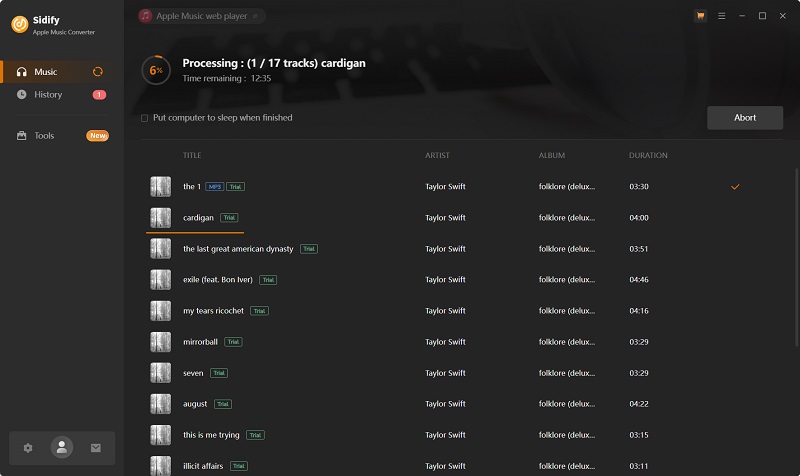
Task: Open the shopping cart purchase icon
Action: 701,16
